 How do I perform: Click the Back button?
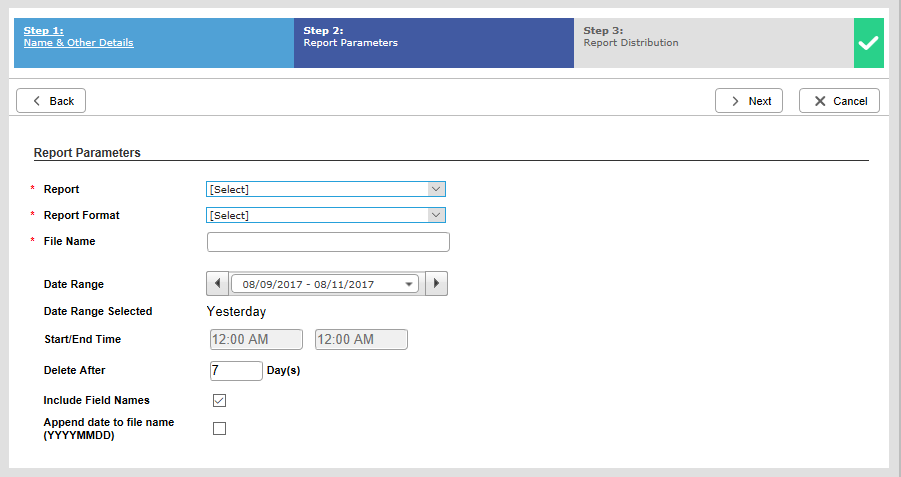point(51,101)
